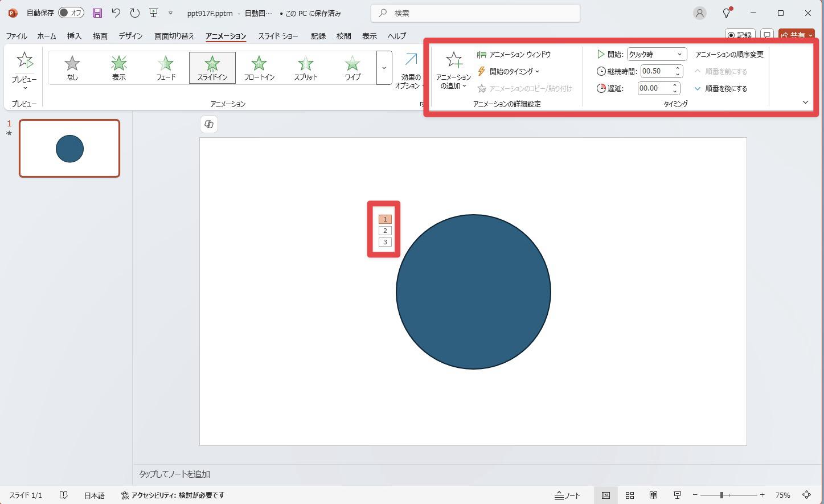Click in the 検索 search box
This screenshot has width=824, height=504.
475,13
